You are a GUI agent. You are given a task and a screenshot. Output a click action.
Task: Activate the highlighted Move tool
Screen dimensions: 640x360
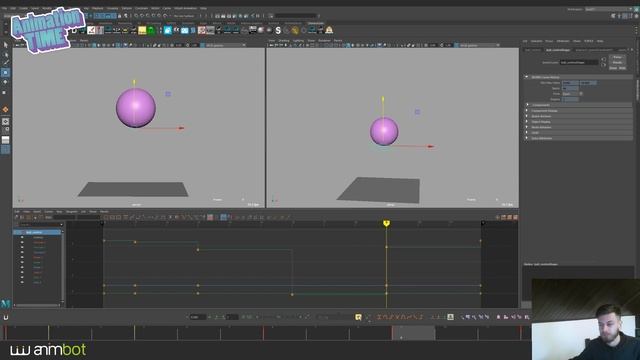click(5, 73)
